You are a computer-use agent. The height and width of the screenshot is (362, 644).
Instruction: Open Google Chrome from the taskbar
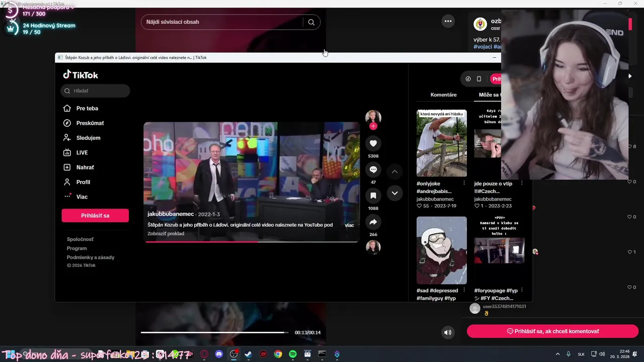click(278, 354)
